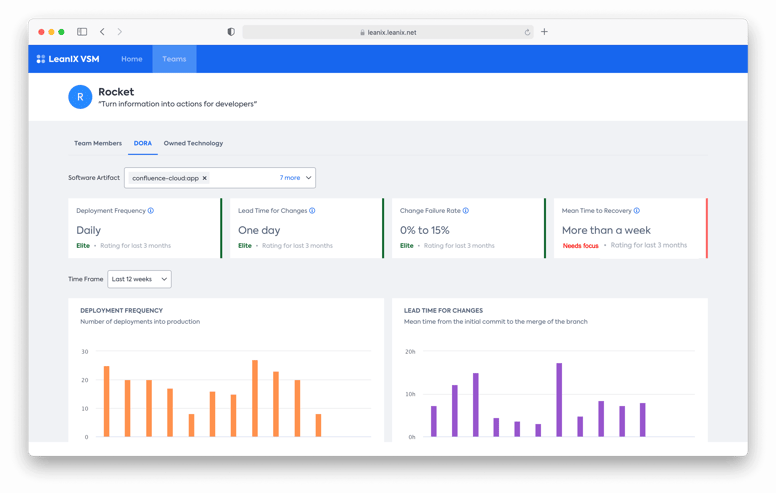Go forward with the browser arrow
Image resolution: width=776 pixels, height=493 pixels.
119,32
